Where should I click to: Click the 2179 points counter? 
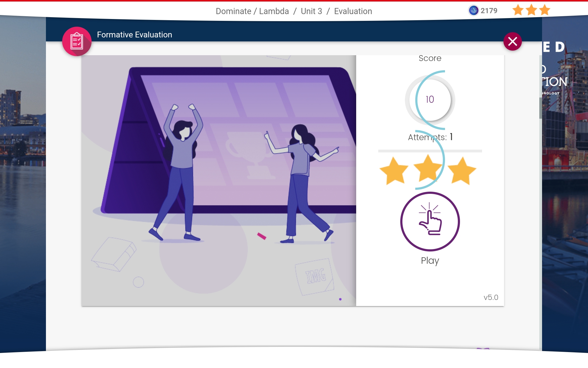click(489, 11)
